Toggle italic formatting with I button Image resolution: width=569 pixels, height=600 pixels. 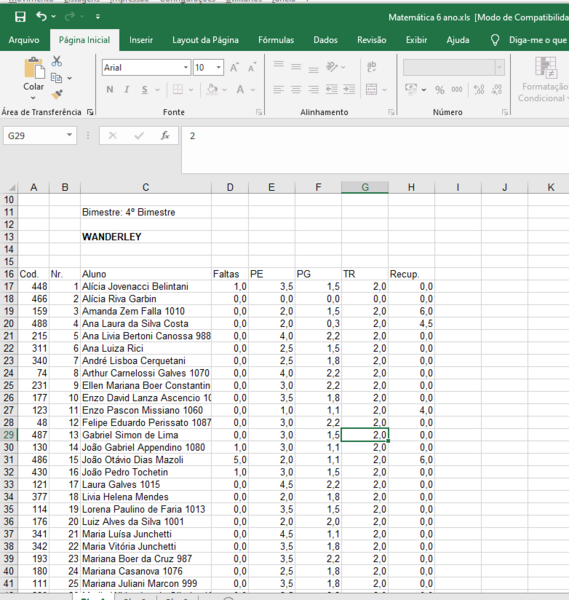(x=127, y=90)
